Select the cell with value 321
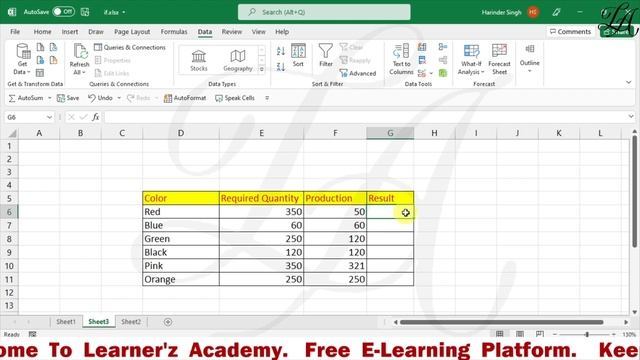This screenshot has width=640, height=360. point(335,266)
